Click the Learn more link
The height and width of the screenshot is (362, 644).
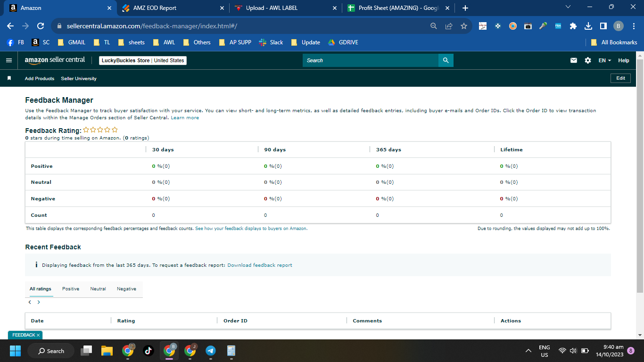pos(185,117)
